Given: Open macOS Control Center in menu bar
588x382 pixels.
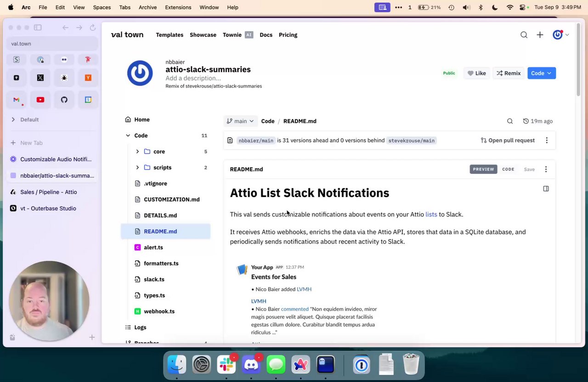Looking at the screenshot, I should [523, 7].
